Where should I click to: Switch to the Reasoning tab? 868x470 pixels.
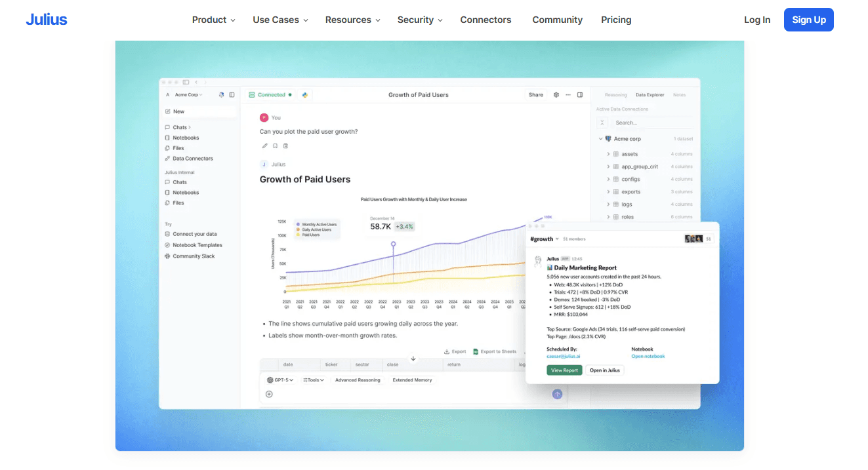615,95
